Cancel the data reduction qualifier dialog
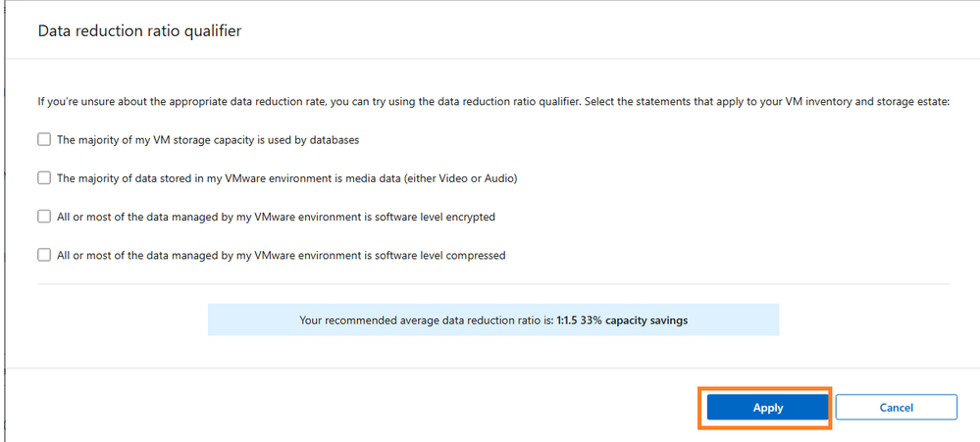980x442 pixels. click(x=896, y=407)
